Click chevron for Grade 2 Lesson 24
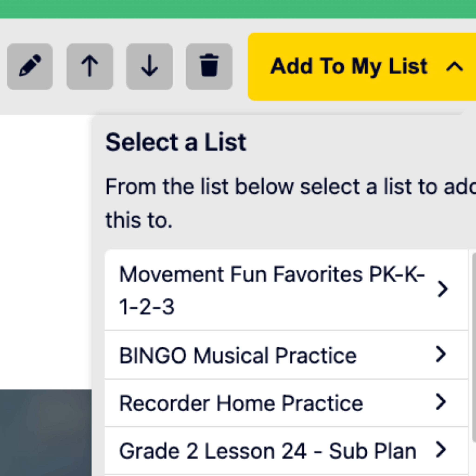 (x=441, y=450)
